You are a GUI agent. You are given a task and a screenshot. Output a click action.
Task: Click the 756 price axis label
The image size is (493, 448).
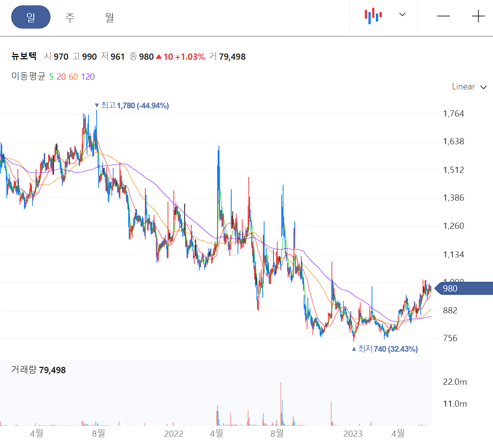450,338
